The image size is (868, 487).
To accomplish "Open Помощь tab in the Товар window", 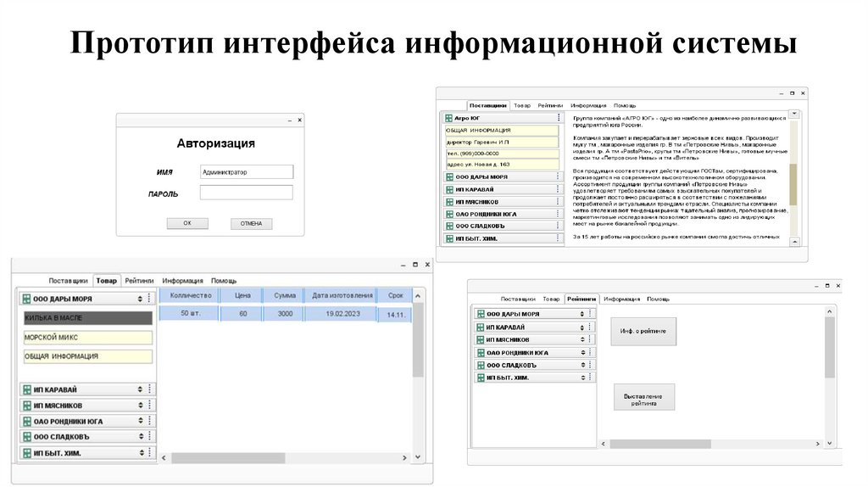I will click(224, 281).
